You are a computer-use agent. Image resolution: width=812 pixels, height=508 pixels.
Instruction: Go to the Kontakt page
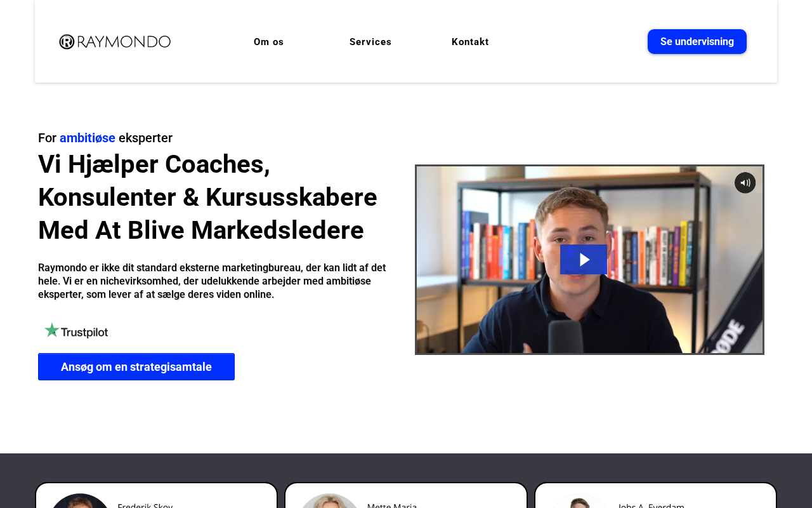pos(470,42)
